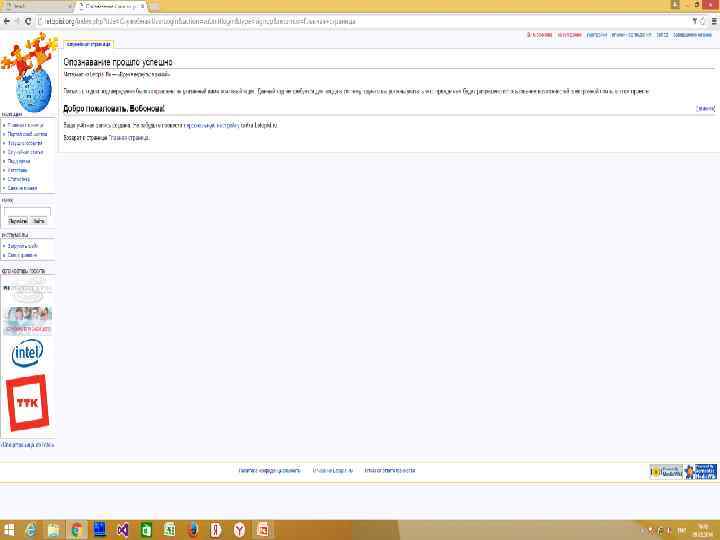Screen dimensions: 720x540
Task: Bookmark this page with the star icon
Action: point(703,21)
